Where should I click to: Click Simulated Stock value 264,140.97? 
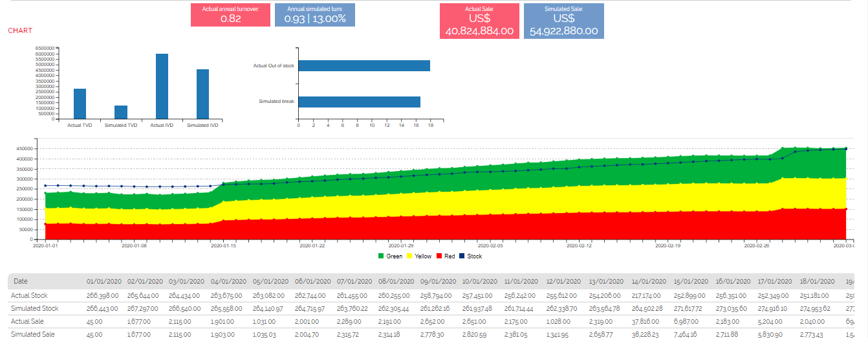point(272,308)
